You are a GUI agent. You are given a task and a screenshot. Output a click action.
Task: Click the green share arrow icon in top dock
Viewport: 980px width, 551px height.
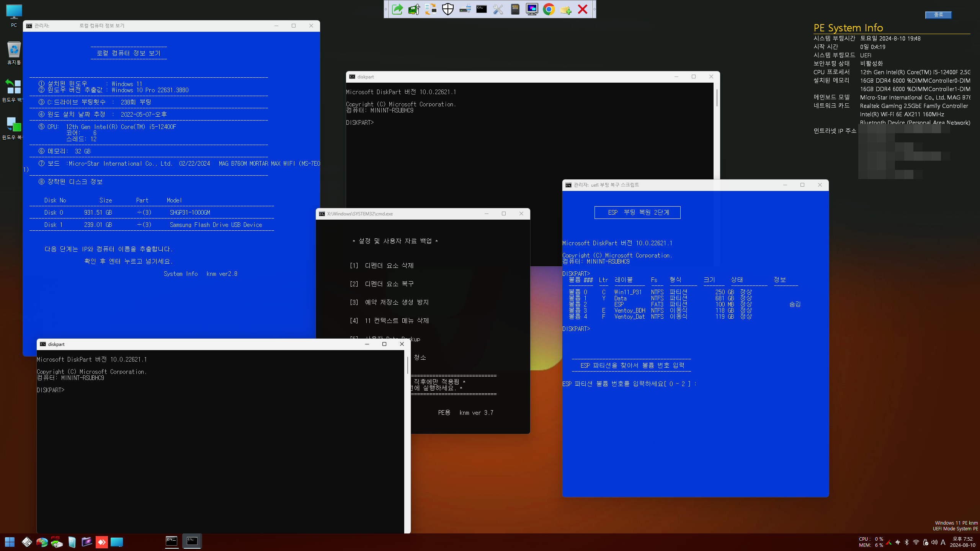tap(397, 9)
